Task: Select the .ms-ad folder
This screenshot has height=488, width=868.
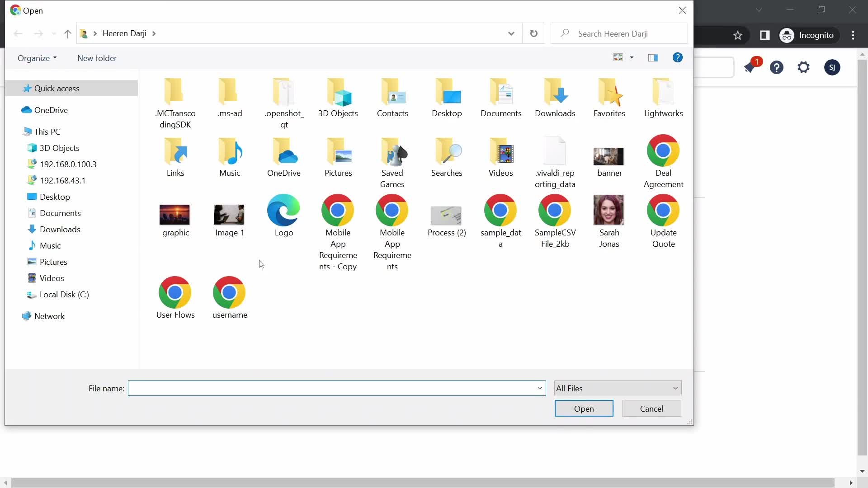Action: click(x=230, y=98)
